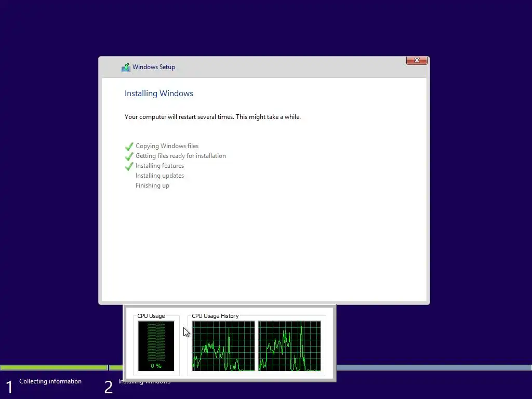Click the Windows Setup title icon
This screenshot has height=399, width=532.
tap(126, 68)
